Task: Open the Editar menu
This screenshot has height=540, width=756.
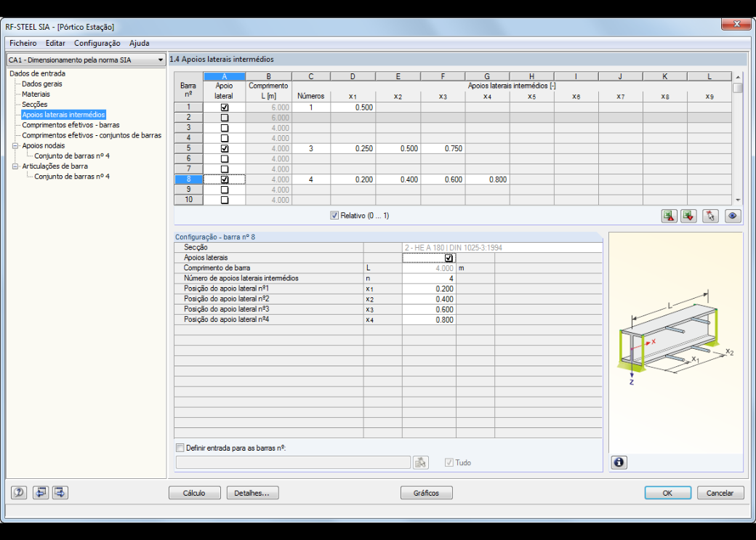Action: (x=55, y=43)
